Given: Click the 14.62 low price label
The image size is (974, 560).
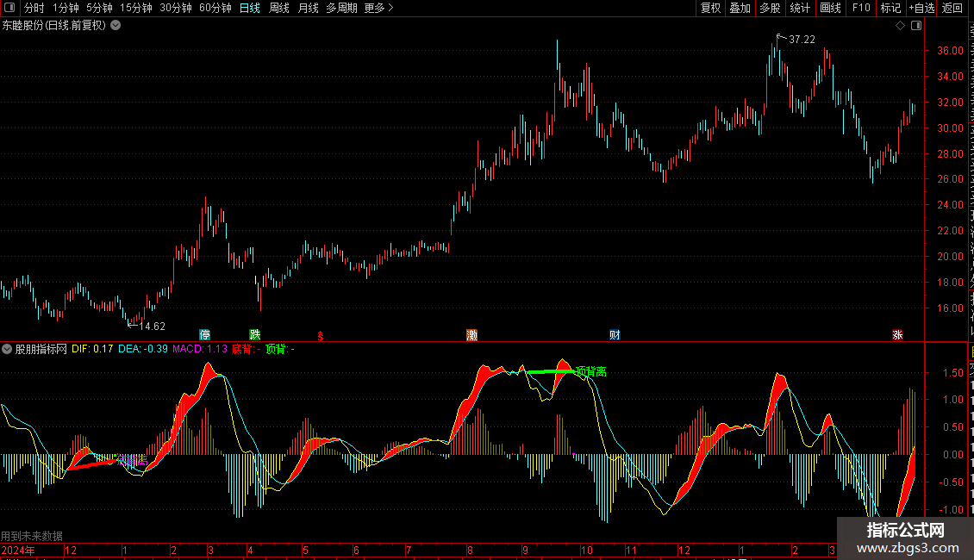Looking at the screenshot, I should click(152, 327).
